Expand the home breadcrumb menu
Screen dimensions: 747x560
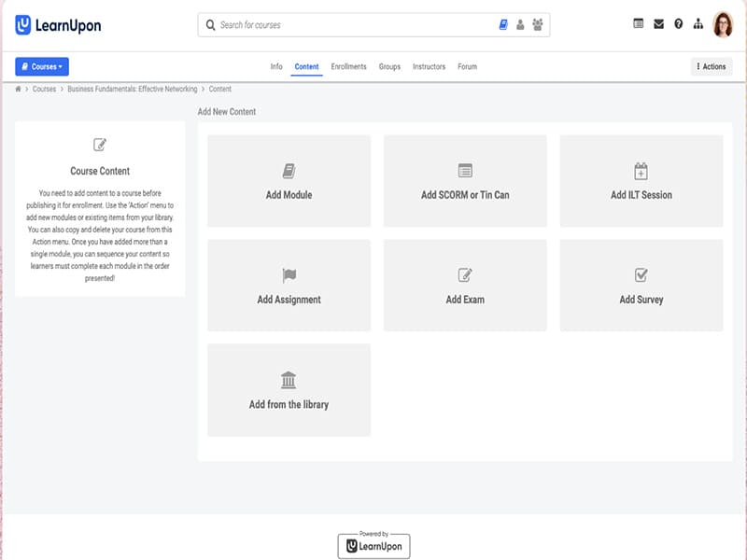(18, 89)
